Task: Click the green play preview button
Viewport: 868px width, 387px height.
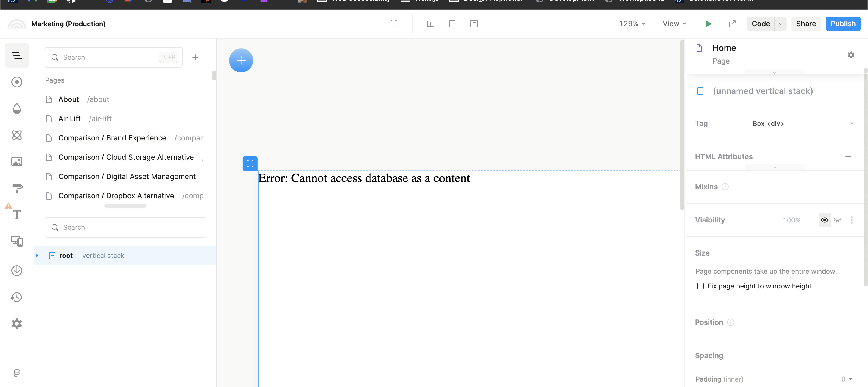Action: point(708,24)
